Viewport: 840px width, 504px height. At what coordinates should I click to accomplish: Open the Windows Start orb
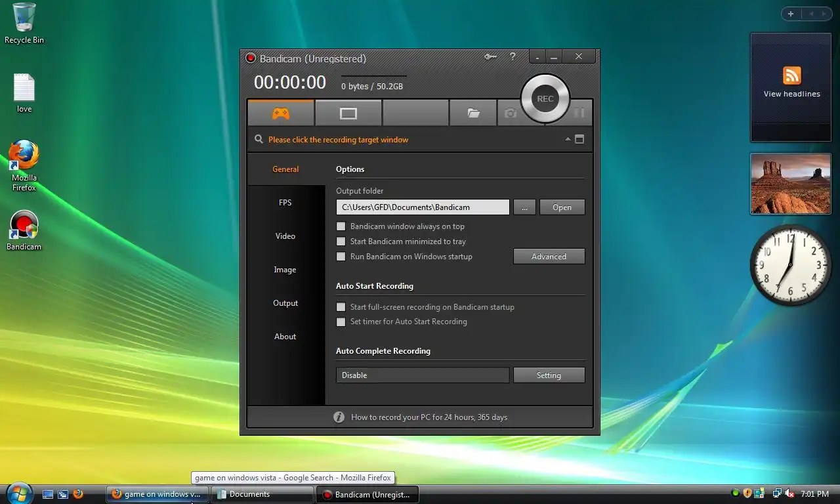[18, 493]
